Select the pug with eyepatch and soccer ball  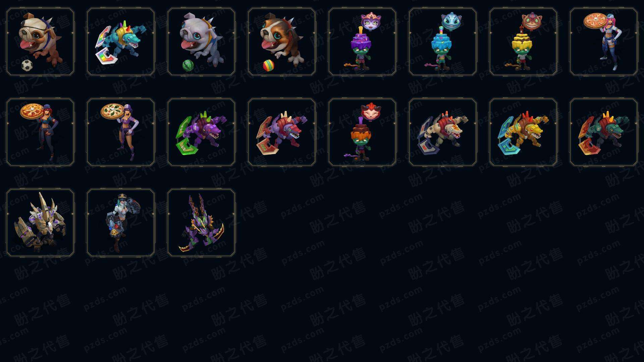[40, 42]
